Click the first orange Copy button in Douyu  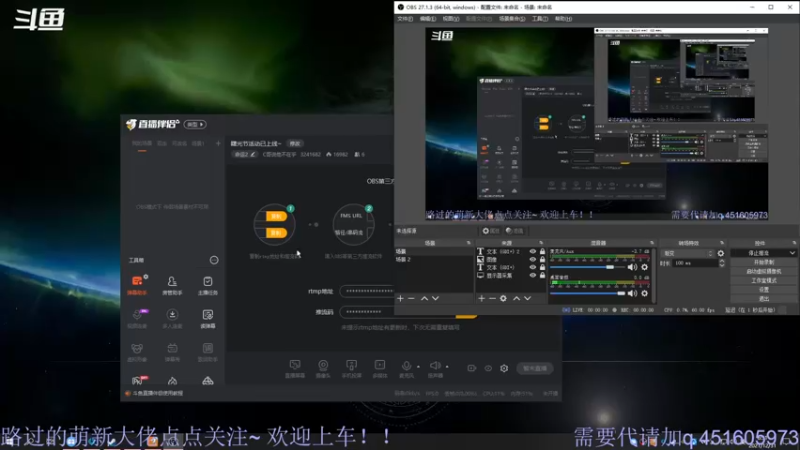276,216
